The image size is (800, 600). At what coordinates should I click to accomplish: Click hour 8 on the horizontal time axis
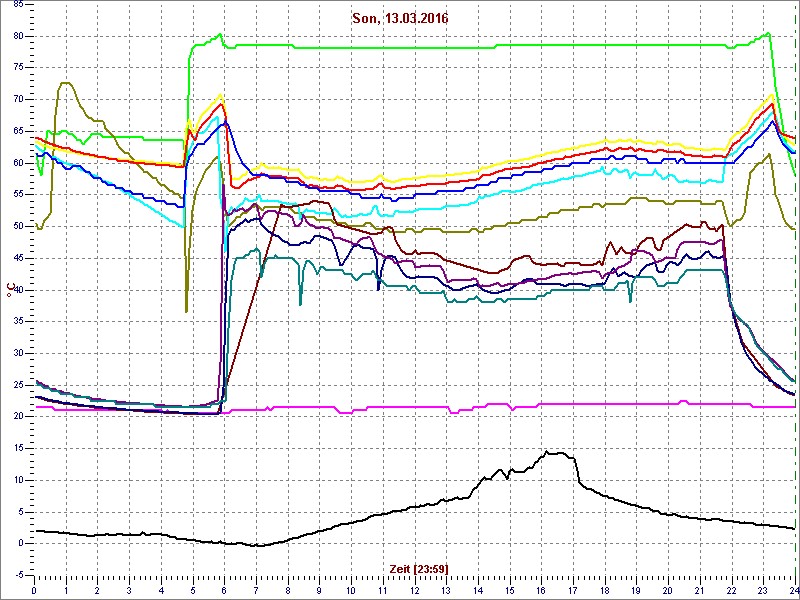(288, 591)
